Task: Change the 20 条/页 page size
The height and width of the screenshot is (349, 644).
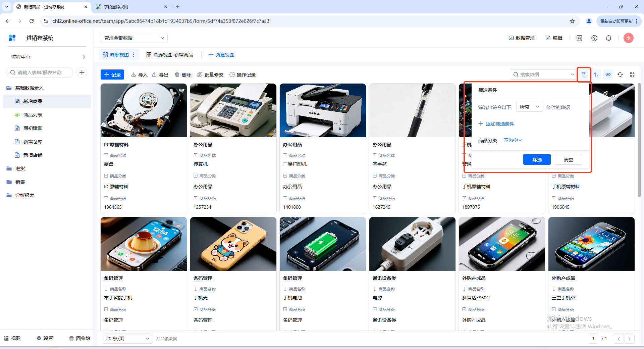Action: coord(127,339)
